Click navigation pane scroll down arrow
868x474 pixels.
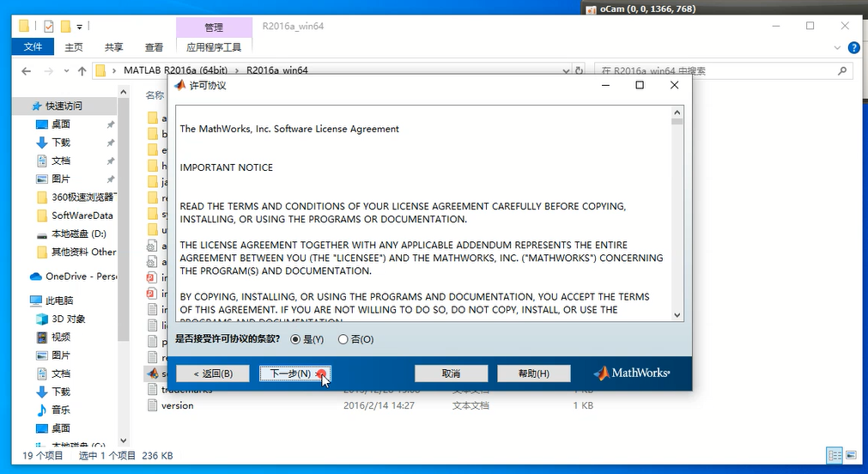124,441
